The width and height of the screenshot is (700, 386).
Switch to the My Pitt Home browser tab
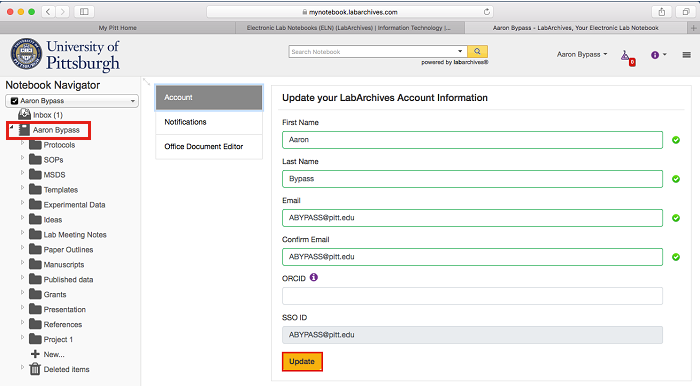pos(118,28)
